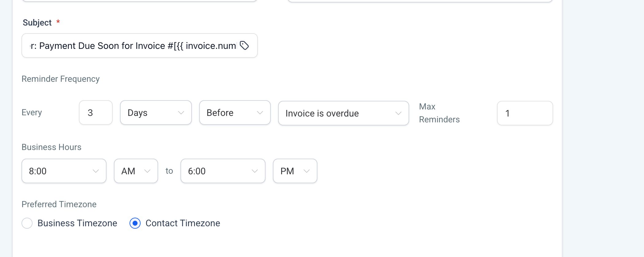The height and width of the screenshot is (257, 644).
Task: Expand the Before timing dropdown
Action: [235, 113]
